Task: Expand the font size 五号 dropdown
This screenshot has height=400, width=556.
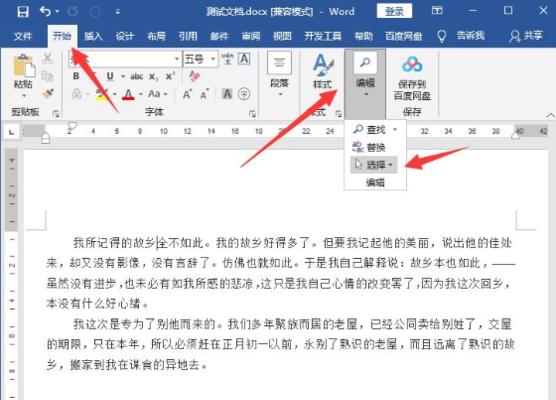Action: tap(213, 59)
